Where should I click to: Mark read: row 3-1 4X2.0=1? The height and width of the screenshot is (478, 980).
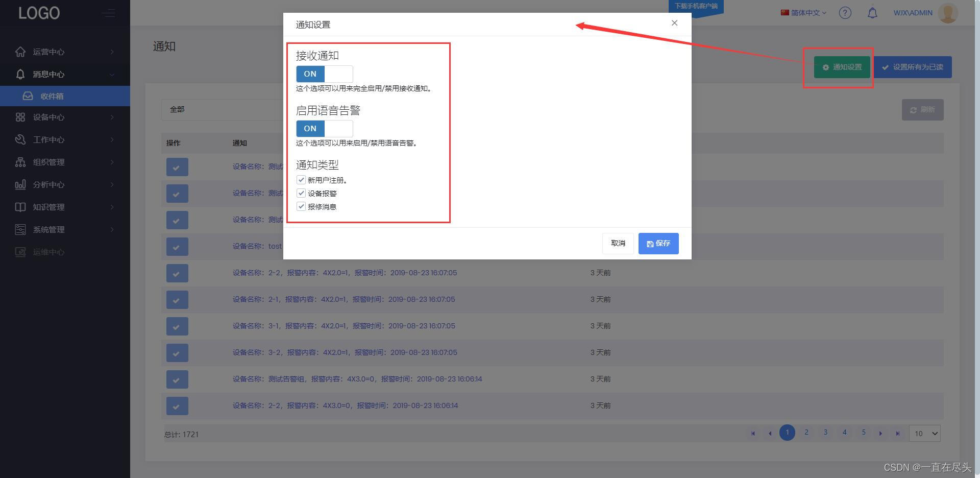pyautogui.click(x=177, y=326)
